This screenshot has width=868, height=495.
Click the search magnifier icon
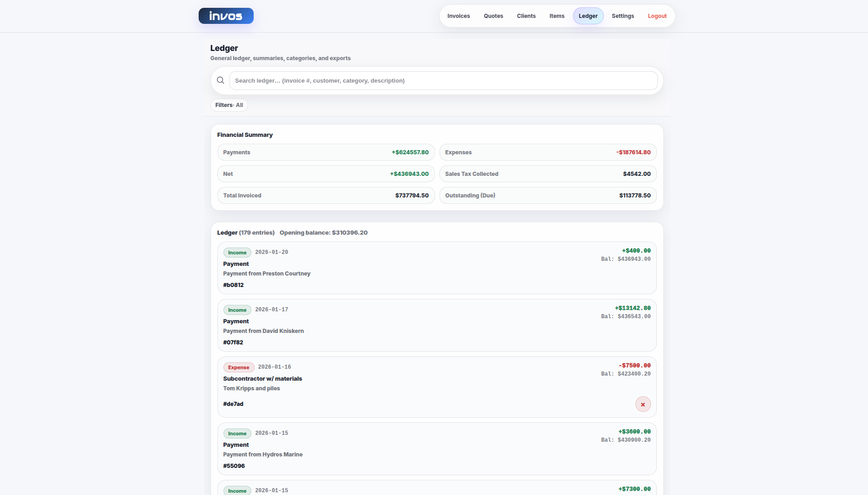221,80
